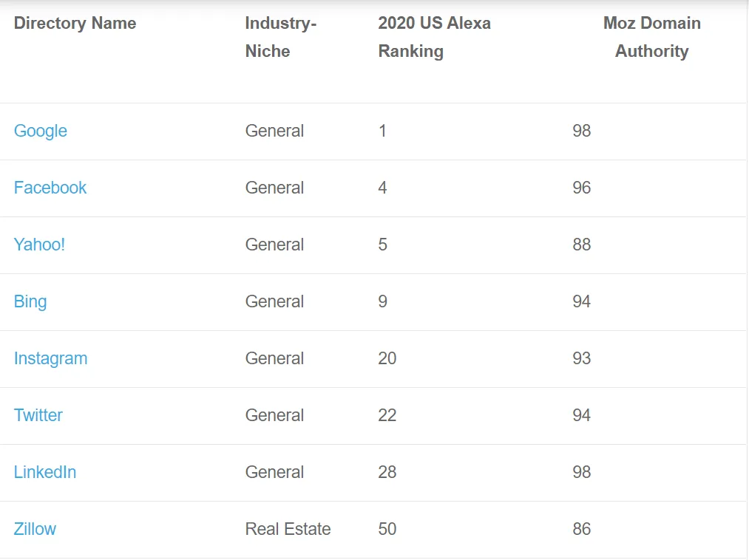Follow the Yahoo! link
749x560 pixels.
click(39, 245)
